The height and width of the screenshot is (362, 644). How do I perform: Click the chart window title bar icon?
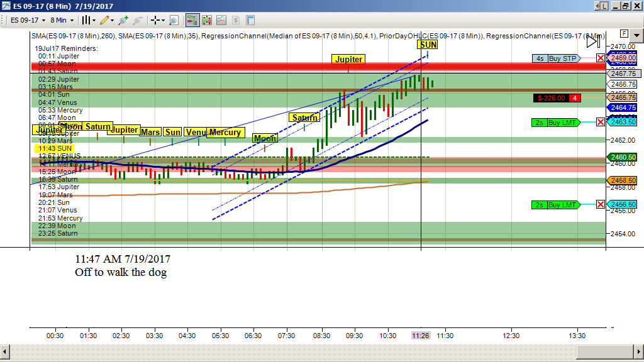pyautogui.click(x=6, y=6)
